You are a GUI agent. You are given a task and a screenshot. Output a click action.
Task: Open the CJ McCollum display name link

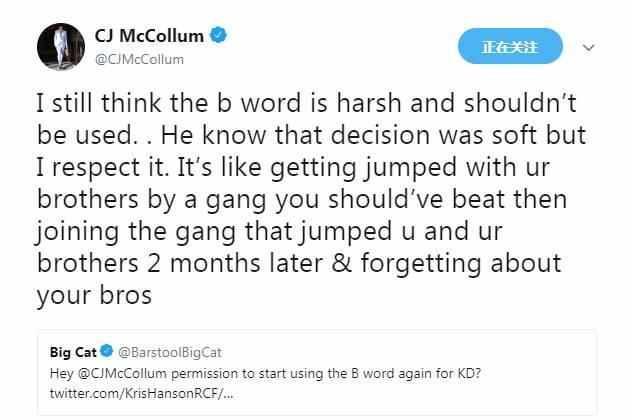point(149,36)
